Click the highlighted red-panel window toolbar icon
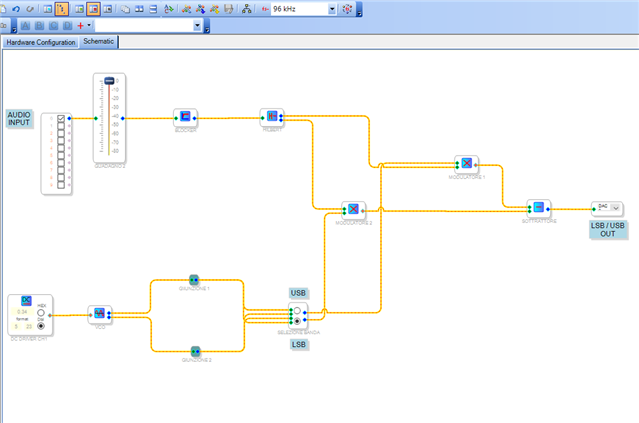Viewport: 639px width, 423px height. click(x=93, y=9)
